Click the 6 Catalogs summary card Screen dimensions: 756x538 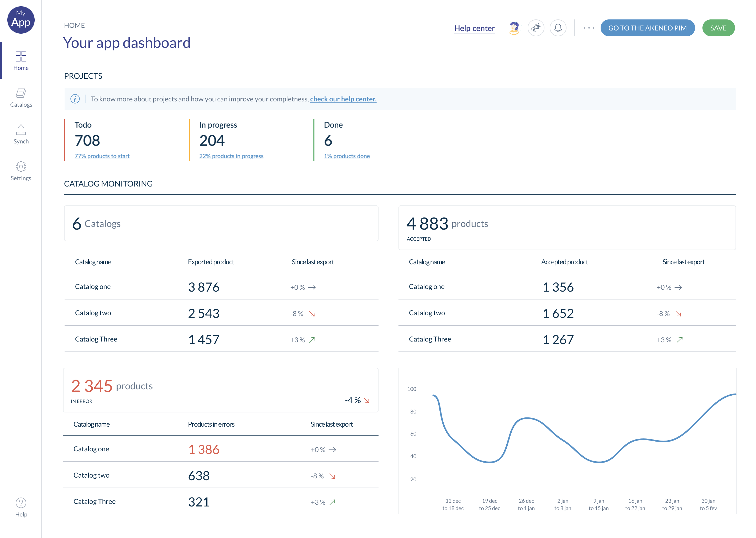[x=221, y=223]
